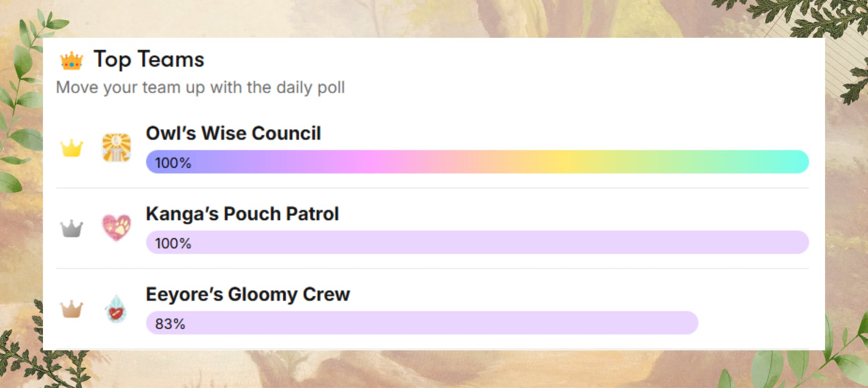
Task: Click the 100% label on the rainbow bar
Action: (x=173, y=163)
